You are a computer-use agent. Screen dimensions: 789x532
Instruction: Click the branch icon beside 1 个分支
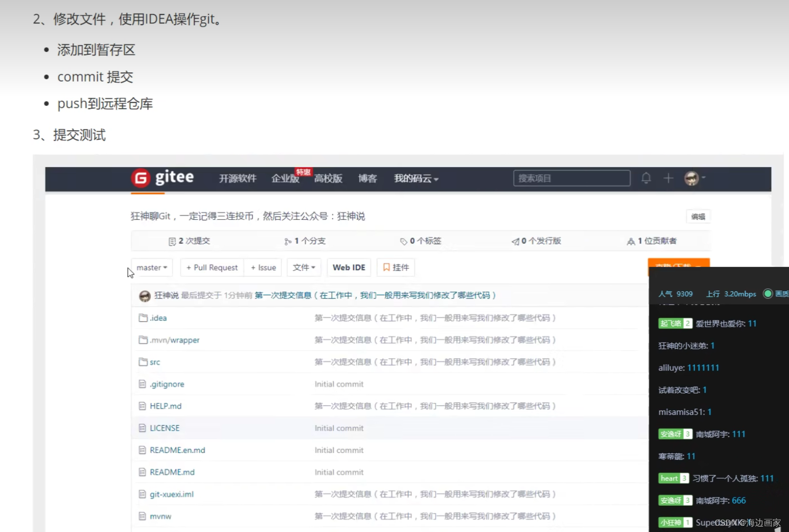click(x=288, y=241)
